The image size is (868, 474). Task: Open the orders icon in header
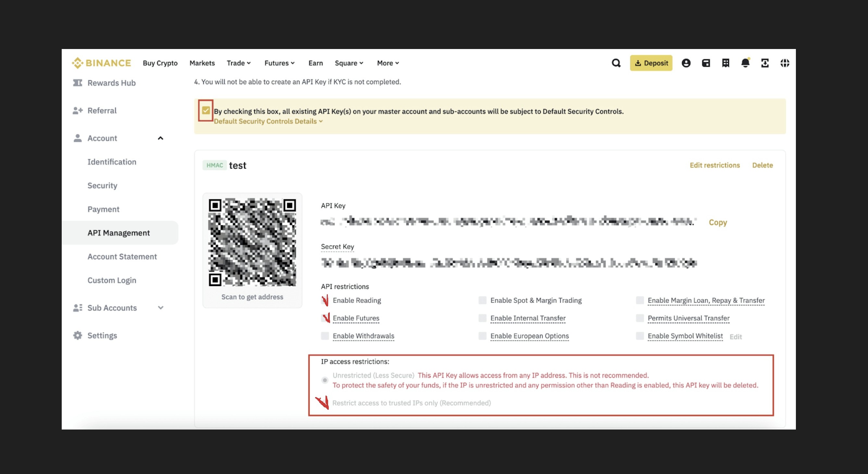coord(725,63)
